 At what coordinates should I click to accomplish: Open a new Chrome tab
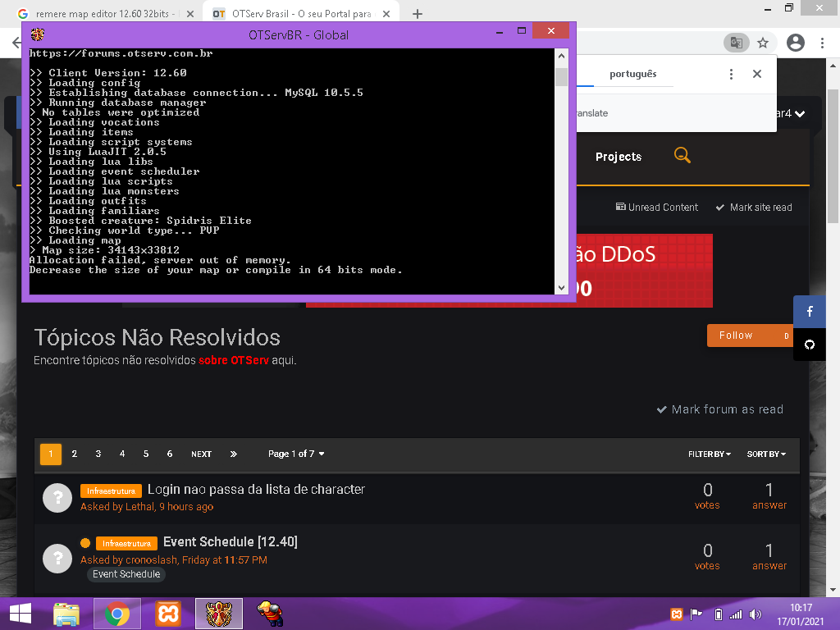(x=418, y=14)
